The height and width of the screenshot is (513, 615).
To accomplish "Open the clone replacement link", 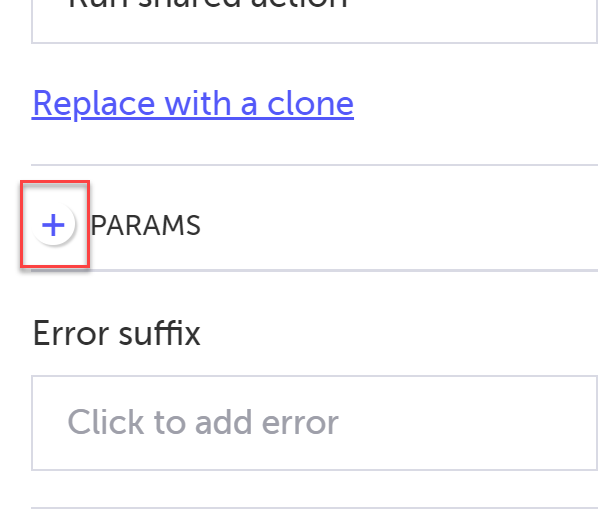I will [193, 103].
